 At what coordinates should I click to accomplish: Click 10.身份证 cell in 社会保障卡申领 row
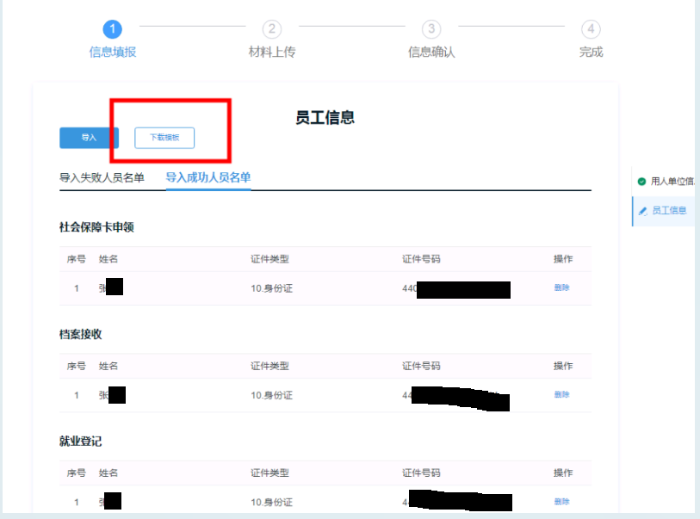pos(272,288)
